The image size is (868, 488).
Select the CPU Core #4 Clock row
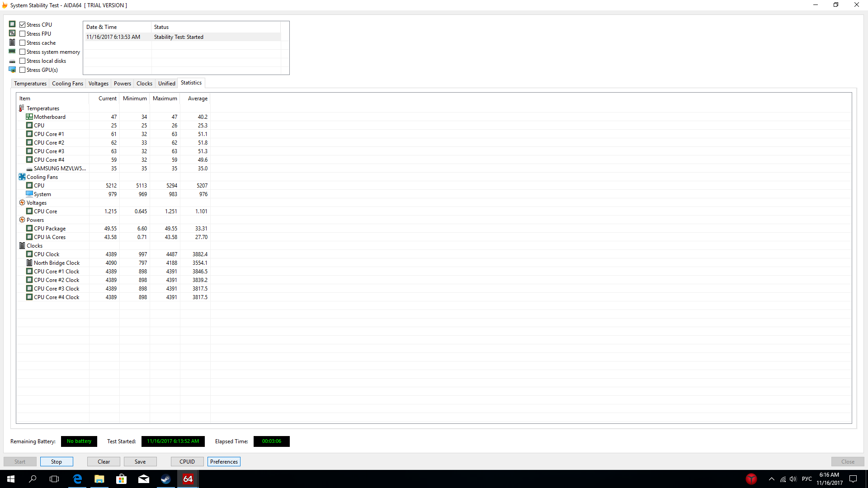pos(113,297)
